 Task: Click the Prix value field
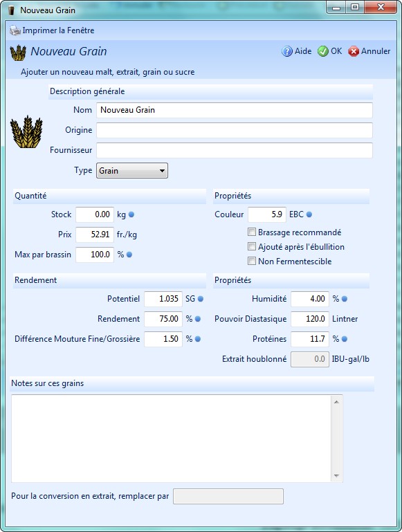[x=95, y=235]
